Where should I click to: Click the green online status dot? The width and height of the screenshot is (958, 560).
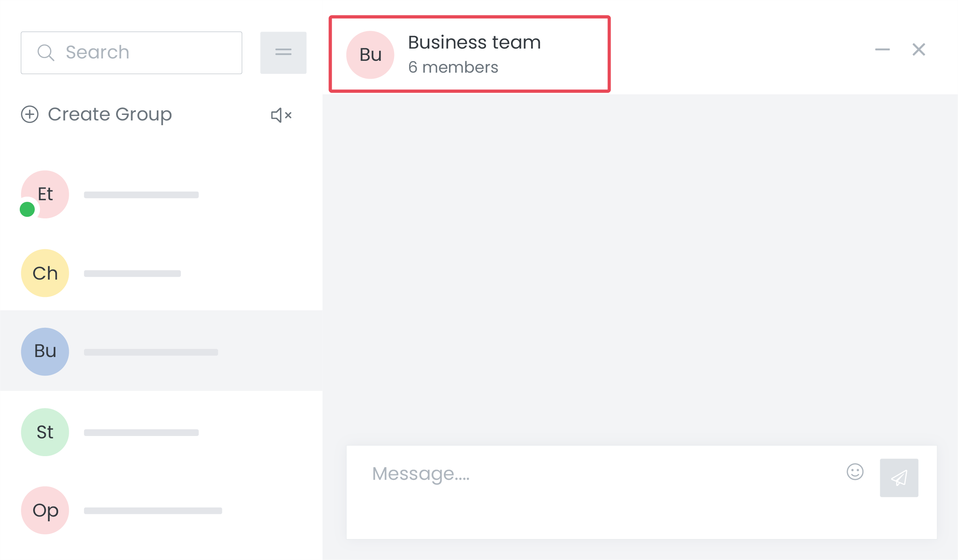point(27,209)
